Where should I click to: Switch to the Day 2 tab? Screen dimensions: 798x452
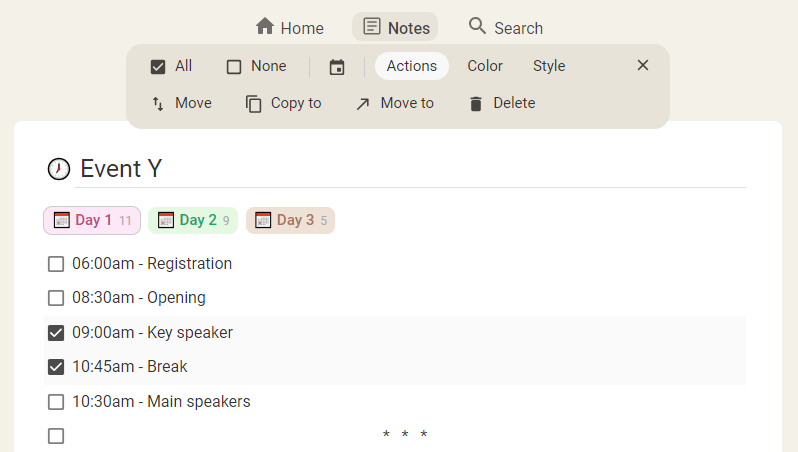[x=193, y=220]
